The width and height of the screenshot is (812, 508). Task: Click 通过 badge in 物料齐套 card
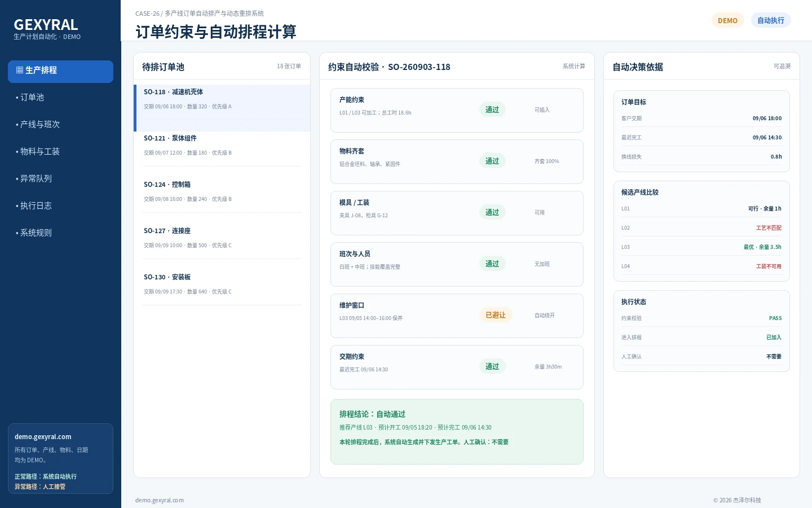coord(492,161)
